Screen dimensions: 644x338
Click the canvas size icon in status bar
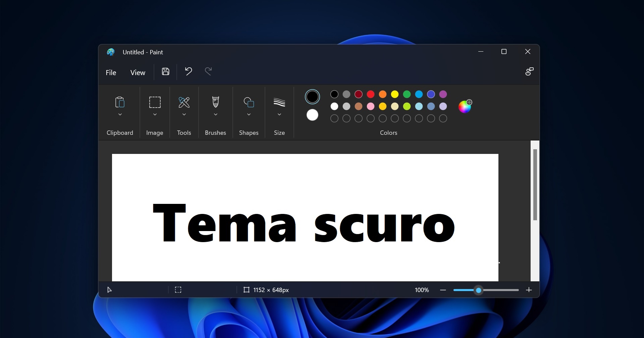point(247,290)
